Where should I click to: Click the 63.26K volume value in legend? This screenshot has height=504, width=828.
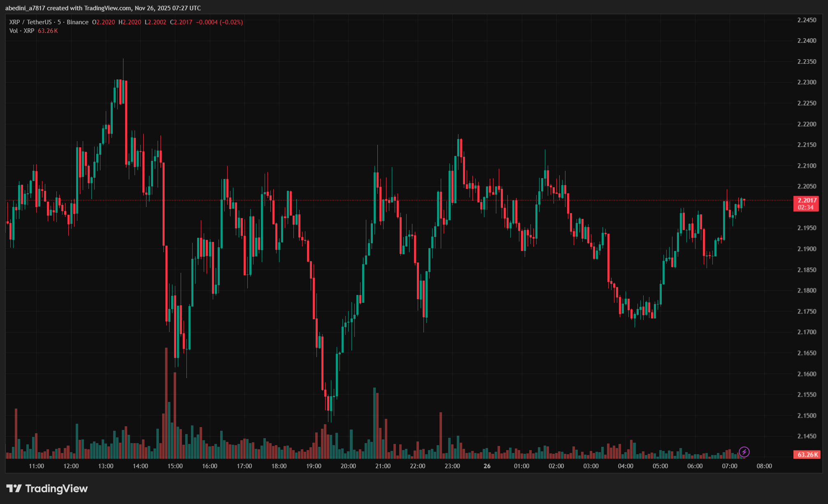48,31
